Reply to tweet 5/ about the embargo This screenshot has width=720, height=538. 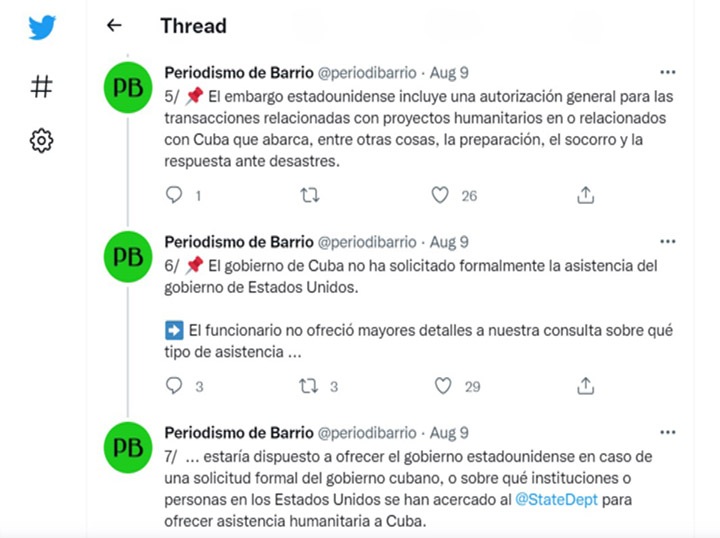174,196
